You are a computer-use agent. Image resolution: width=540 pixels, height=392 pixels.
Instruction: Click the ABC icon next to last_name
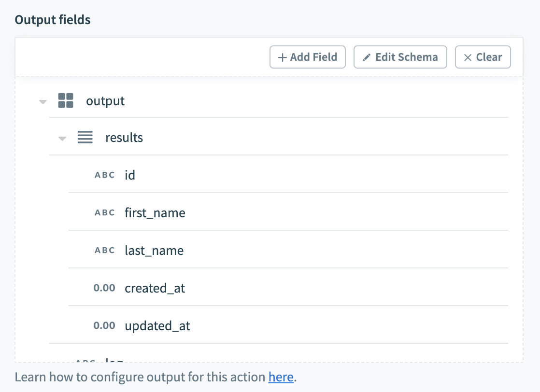click(104, 251)
